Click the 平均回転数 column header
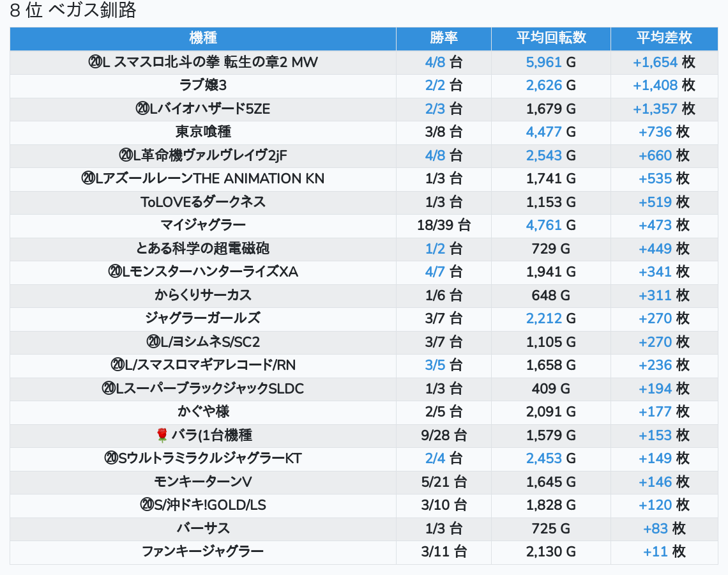Image resolution: width=728 pixels, height=575 pixels. click(x=550, y=38)
